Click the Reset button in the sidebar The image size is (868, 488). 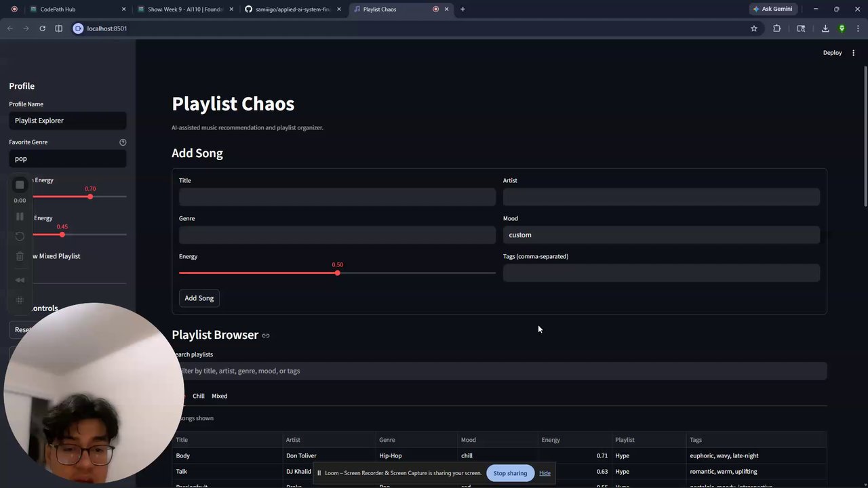[x=24, y=330]
